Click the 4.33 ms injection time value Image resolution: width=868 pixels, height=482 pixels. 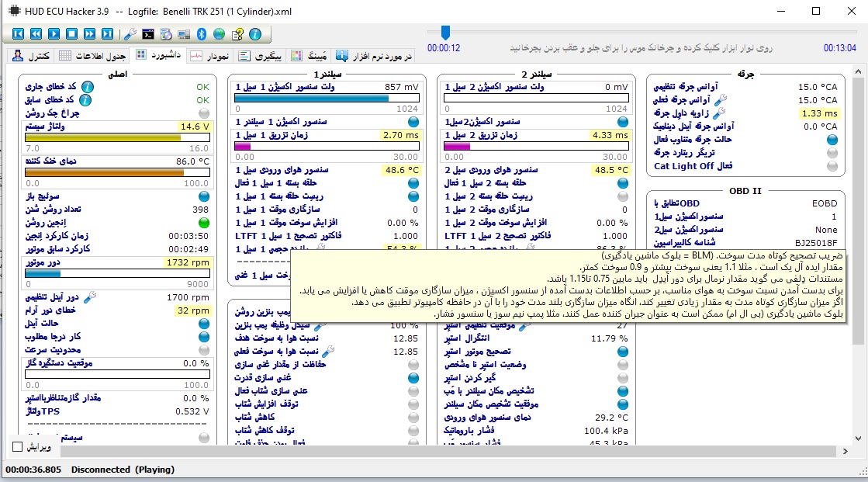point(610,135)
